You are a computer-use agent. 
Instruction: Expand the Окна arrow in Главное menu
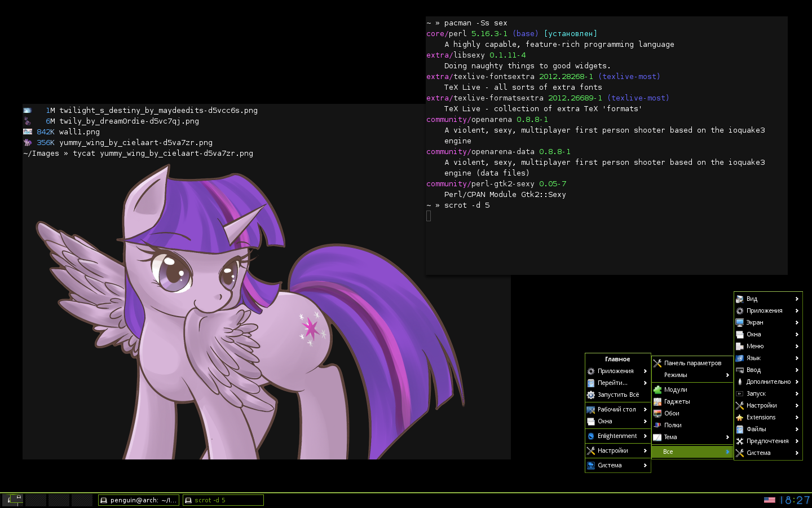point(645,421)
